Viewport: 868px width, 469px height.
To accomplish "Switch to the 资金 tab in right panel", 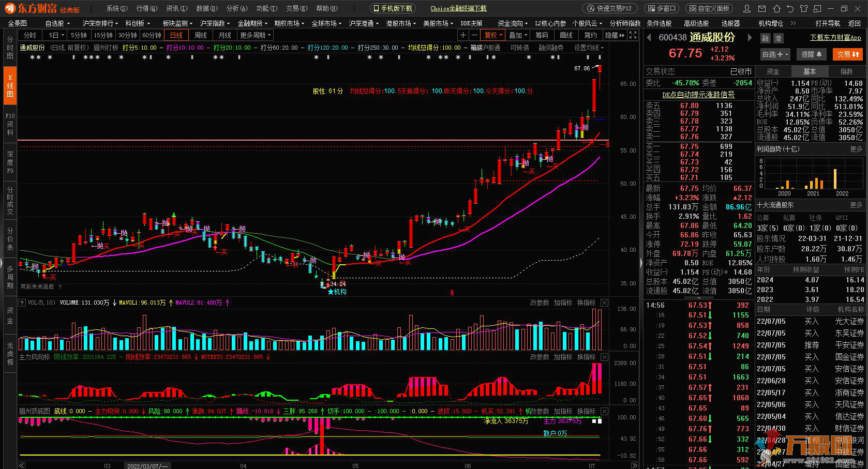I will 773,71.
